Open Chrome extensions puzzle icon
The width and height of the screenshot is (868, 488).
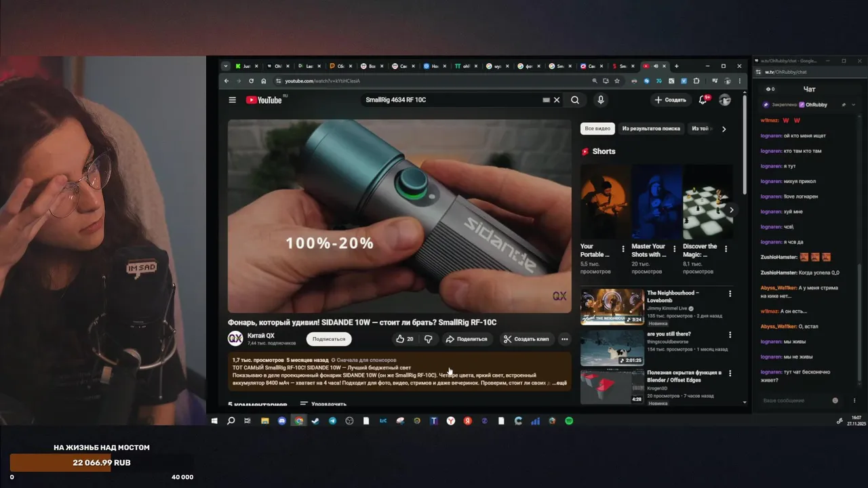[x=696, y=81]
